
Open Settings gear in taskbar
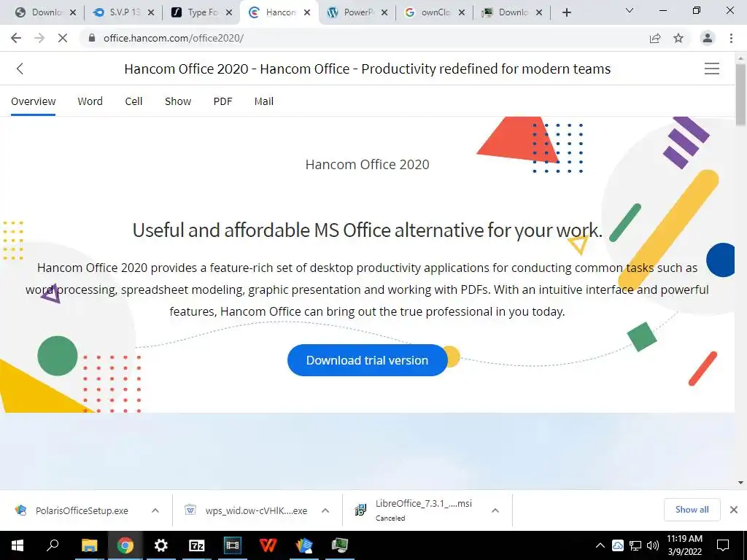(x=161, y=545)
